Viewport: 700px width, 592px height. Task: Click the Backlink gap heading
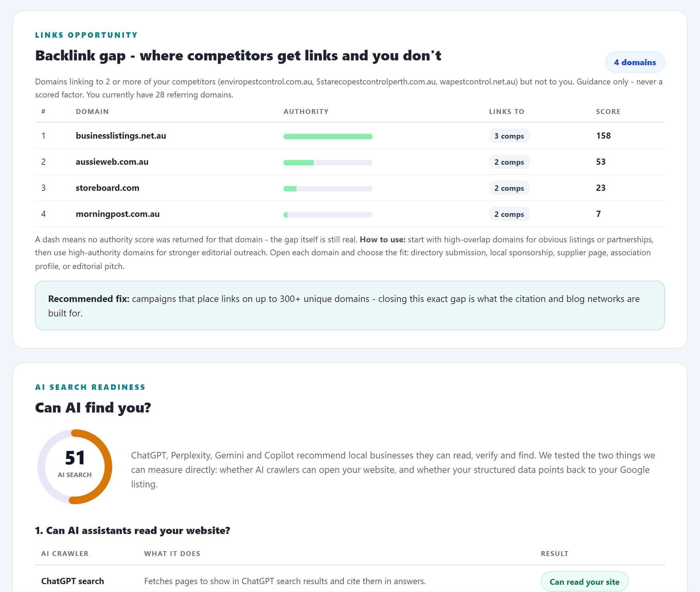[x=238, y=56]
